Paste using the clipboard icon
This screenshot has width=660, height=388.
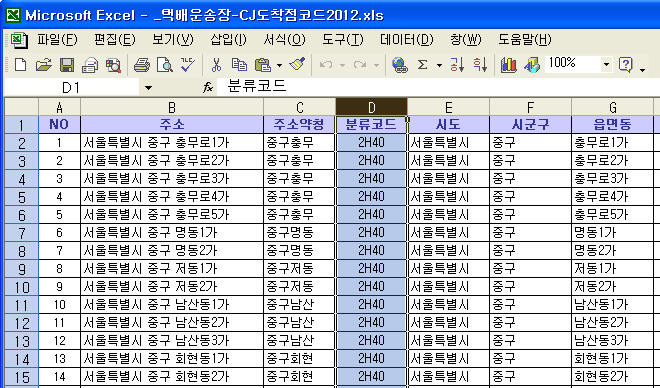coord(263,65)
